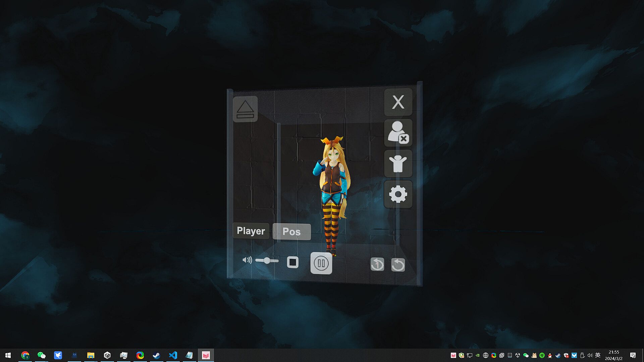Open Steam from the taskbar
The width and height of the screenshot is (644, 362).
click(x=156, y=355)
